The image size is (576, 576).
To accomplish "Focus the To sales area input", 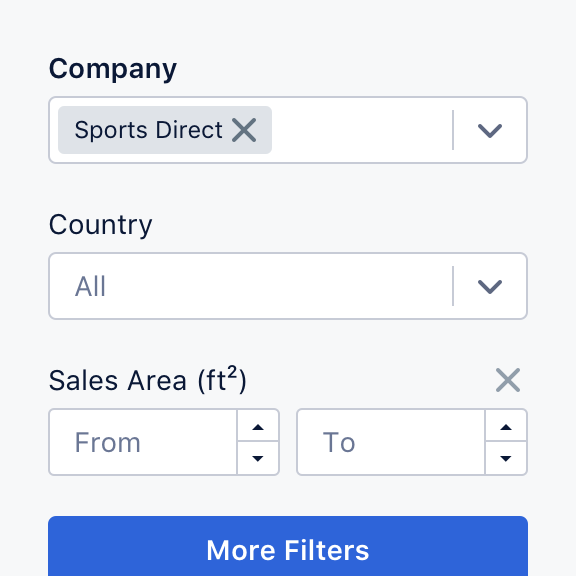I will pyautogui.click(x=391, y=442).
